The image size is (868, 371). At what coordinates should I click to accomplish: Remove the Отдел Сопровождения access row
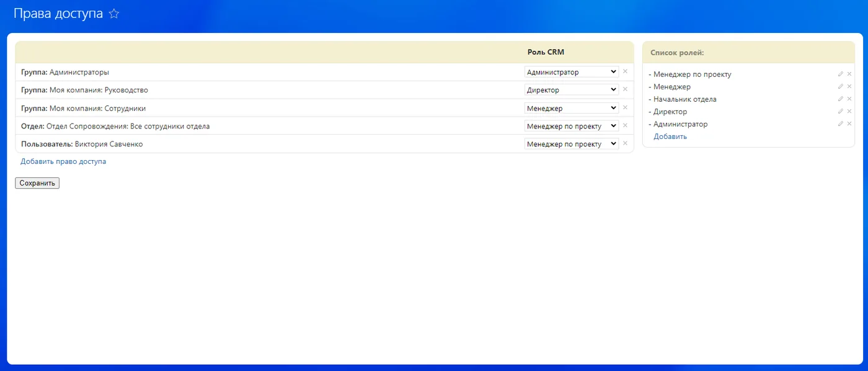tap(625, 125)
